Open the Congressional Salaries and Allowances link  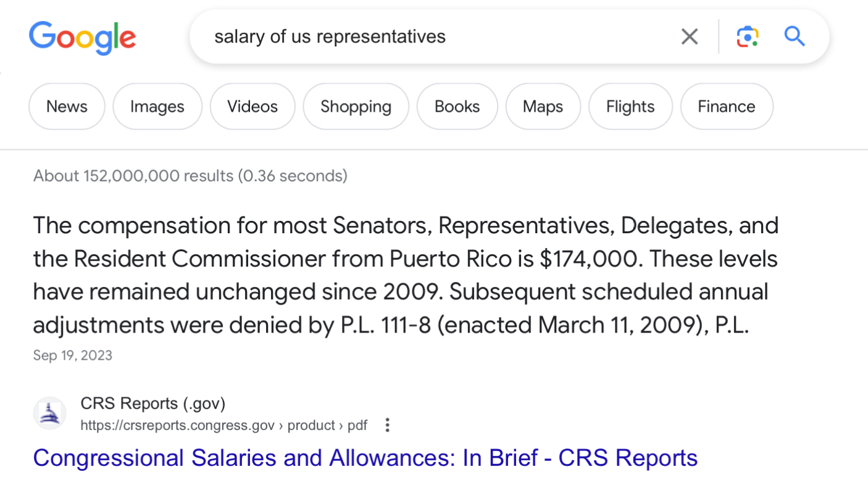click(365, 458)
